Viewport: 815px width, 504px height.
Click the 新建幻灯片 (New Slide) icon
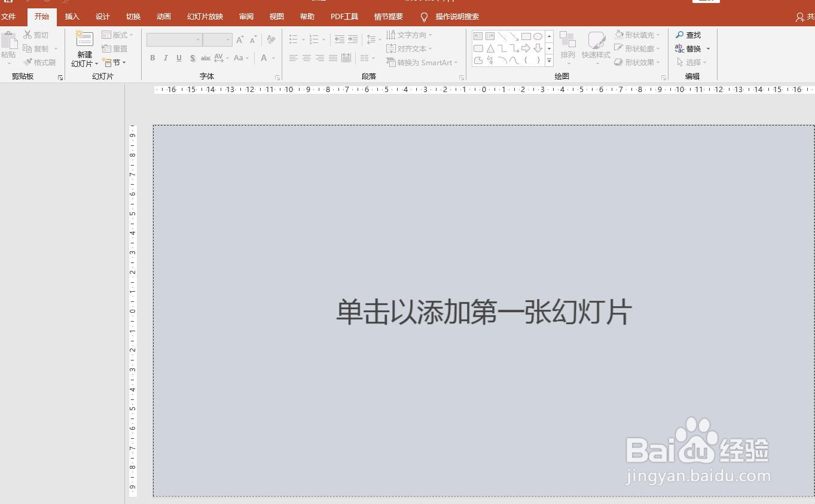pyautogui.click(x=84, y=39)
